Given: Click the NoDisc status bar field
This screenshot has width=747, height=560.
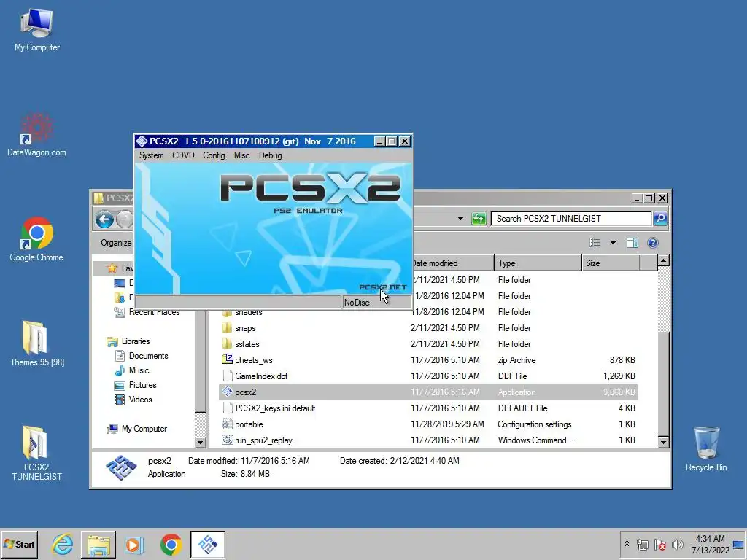Looking at the screenshot, I should point(376,303).
